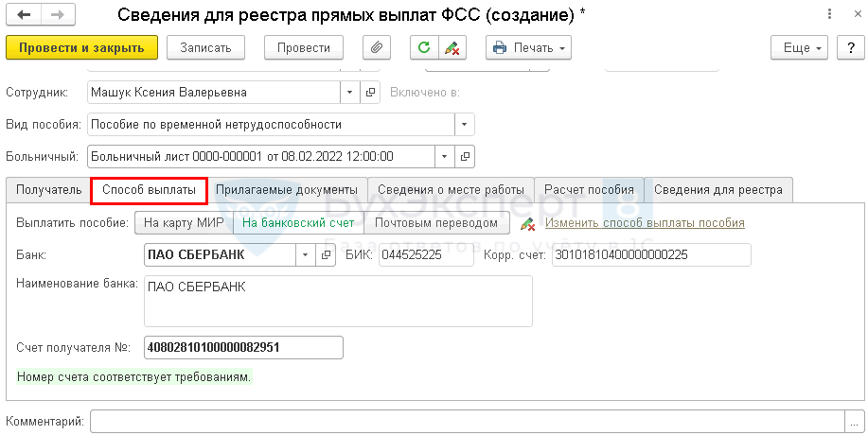Click the БИК field 044525225

426,254
